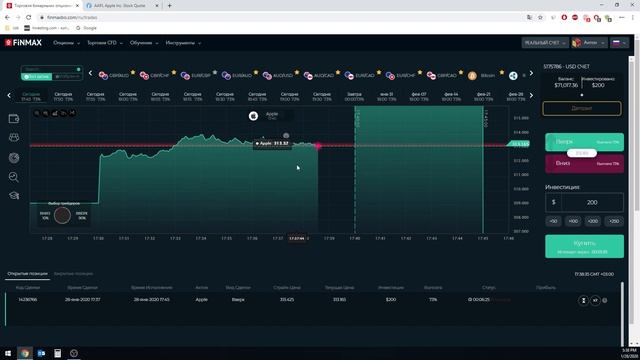Toggle the grey star next to EUR/GBP
Screen dimensions: 640x360
(215, 72)
